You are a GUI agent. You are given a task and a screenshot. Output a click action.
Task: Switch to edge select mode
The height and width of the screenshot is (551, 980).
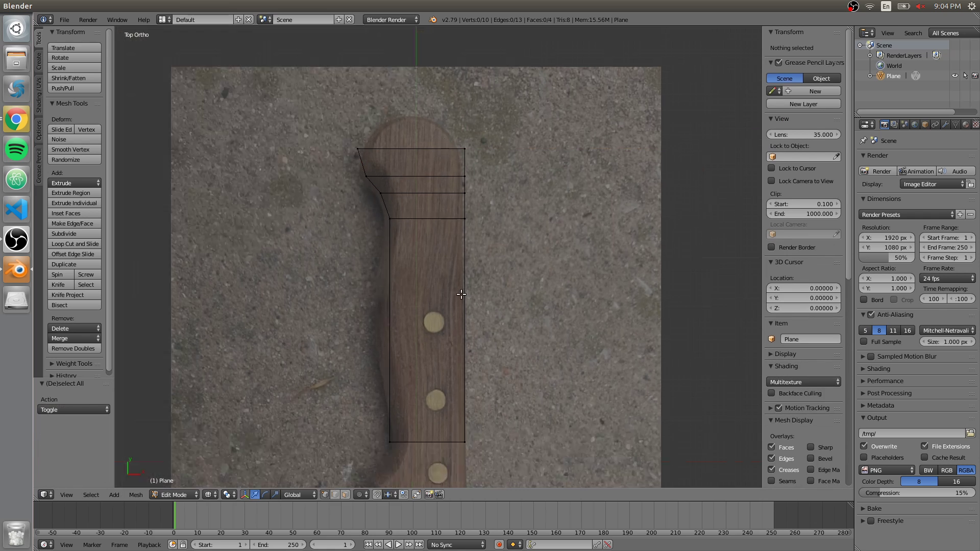click(x=335, y=494)
